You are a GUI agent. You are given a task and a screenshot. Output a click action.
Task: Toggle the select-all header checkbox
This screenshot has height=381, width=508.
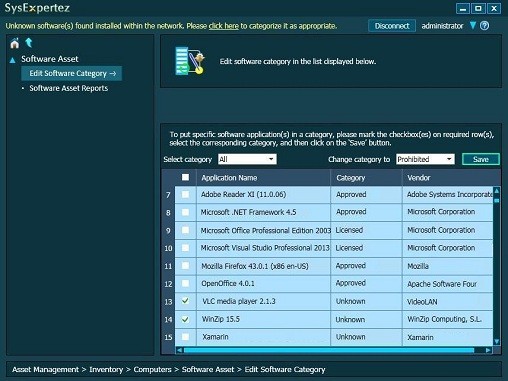pyautogui.click(x=186, y=177)
